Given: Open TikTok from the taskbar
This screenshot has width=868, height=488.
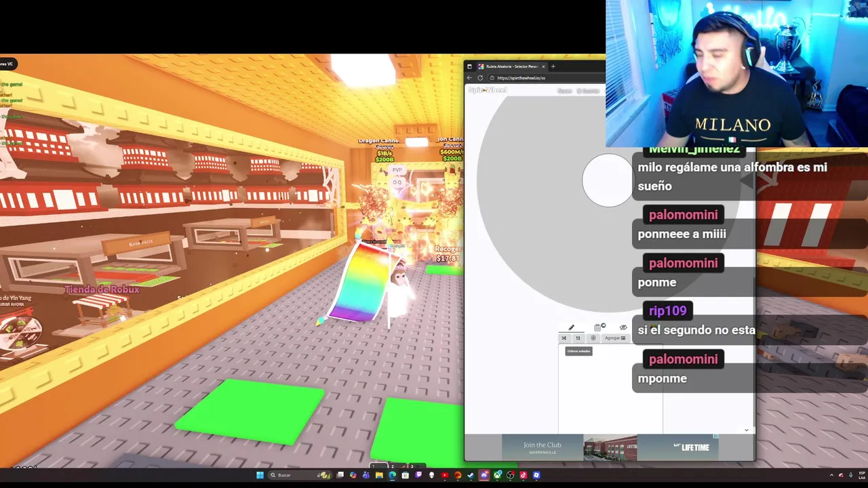Looking at the screenshot, I should tap(524, 475).
